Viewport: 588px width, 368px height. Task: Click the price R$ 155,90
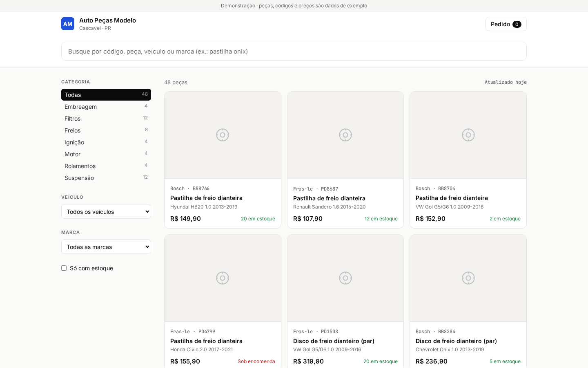[185, 361]
